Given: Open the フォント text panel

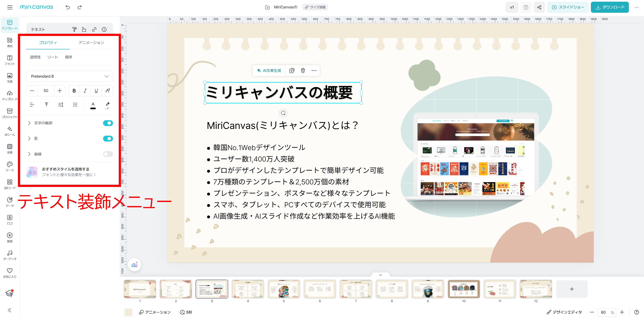Looking at the screenshot, I should pyautogui.click(x=10, y=60).
